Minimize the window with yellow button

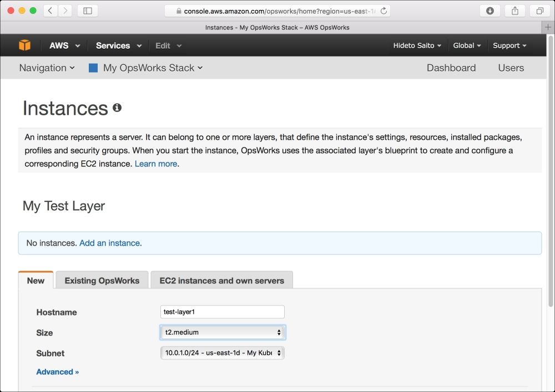(x=22, y=11)
